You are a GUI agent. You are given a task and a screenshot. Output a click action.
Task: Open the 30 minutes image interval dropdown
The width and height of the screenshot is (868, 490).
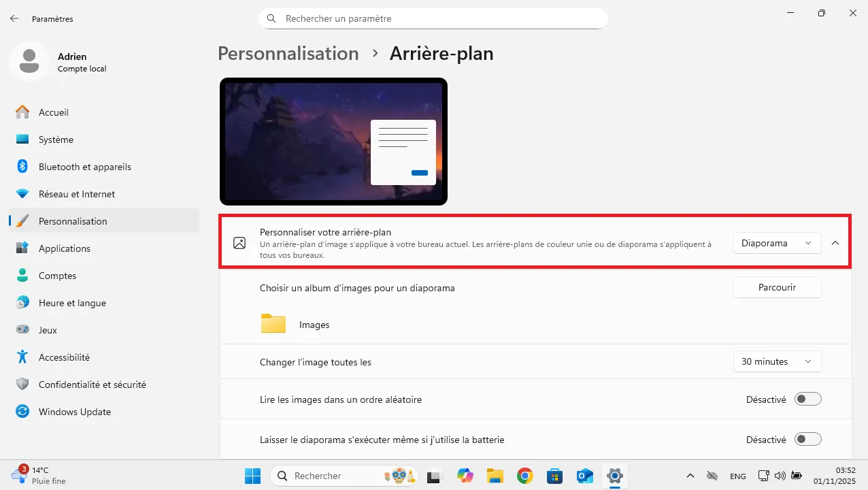click(777, 361)
